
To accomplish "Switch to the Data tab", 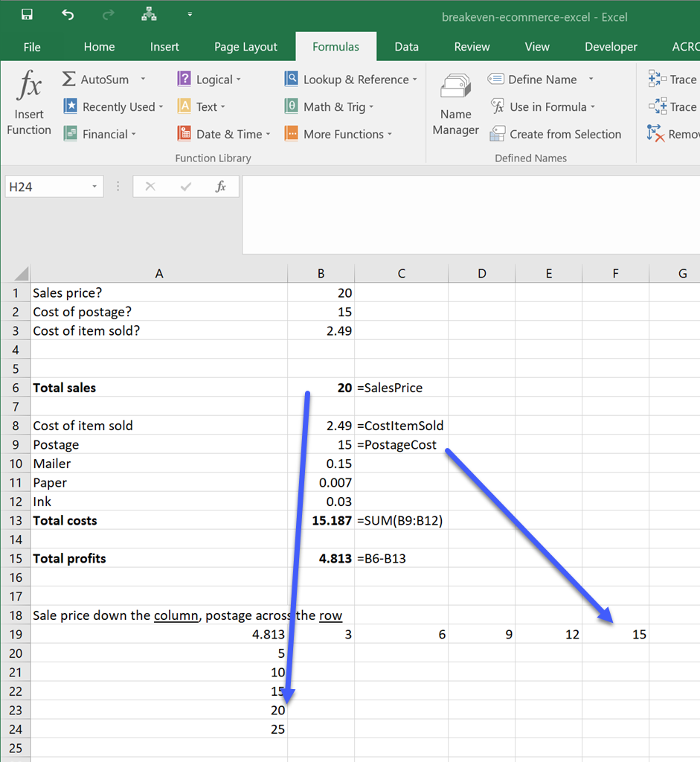I will pos(406,47).
